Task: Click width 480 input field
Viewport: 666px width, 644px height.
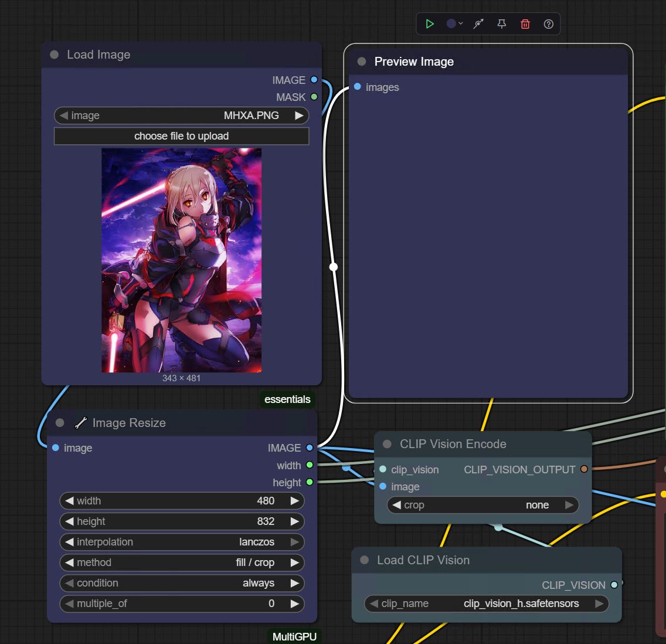Action: tap(182, 501)
